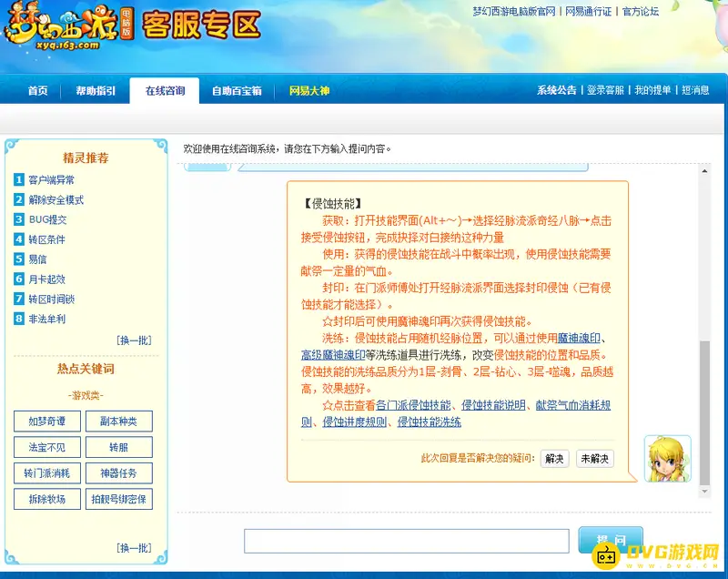This screenshot has height=579, width=728.
Task: Select recommended item BUG提交
Action: 48,219
